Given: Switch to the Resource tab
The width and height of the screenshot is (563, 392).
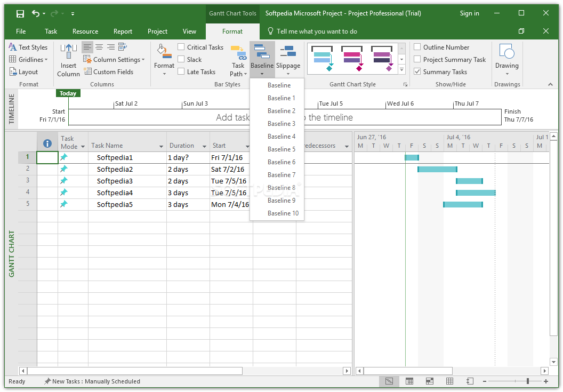Looking at the screenshot, I should 85,31.
